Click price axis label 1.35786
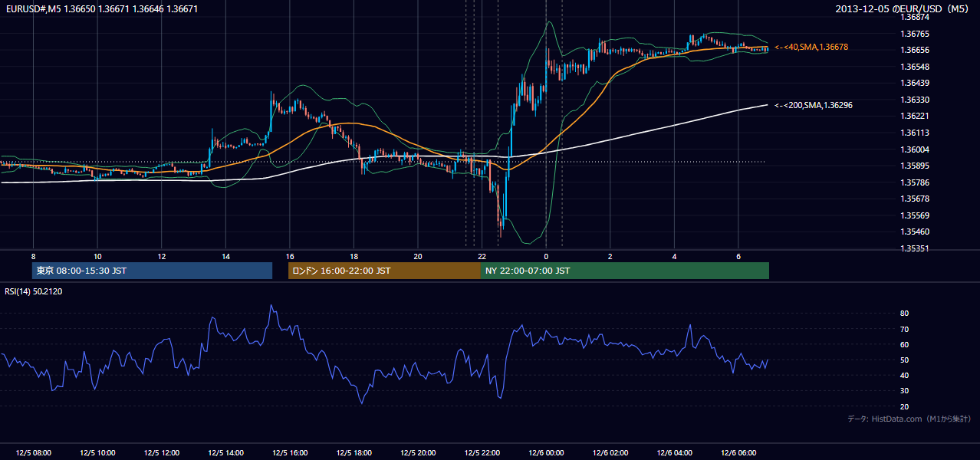This screenshot has width=980, height=460. click(915, 182)
